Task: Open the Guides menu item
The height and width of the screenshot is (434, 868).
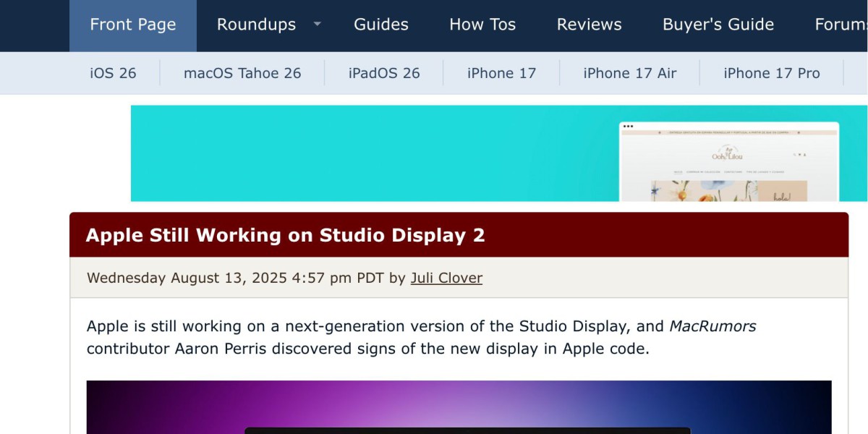Action: (x=381, y=25)
